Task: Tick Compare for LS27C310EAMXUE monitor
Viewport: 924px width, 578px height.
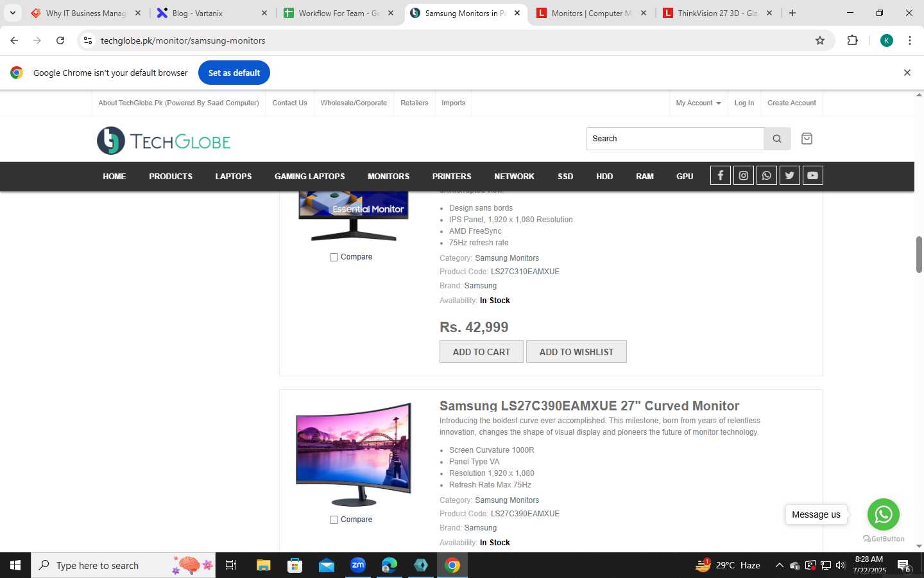Action: [x=334, y=257]
